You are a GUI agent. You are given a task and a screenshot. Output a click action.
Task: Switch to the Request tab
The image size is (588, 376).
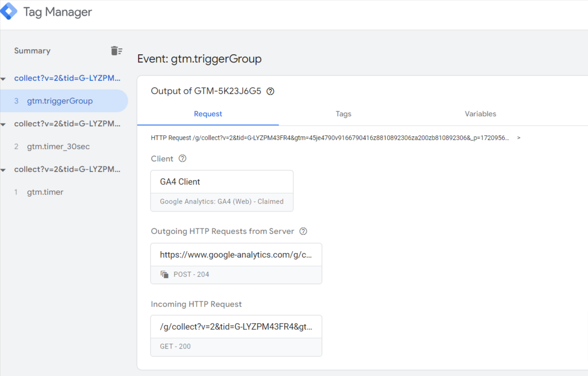pyautogui.click(x=208, y=114)
